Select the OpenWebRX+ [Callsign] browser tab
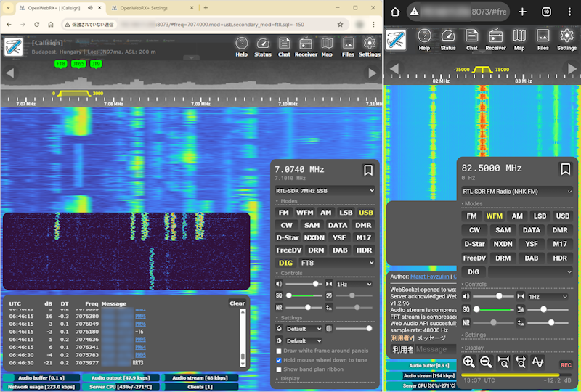The image size is (581, 392). [54, 8]
